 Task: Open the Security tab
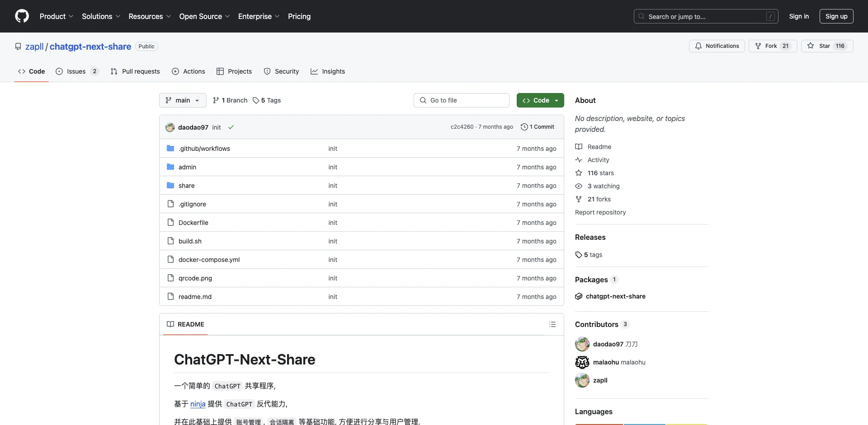(x=281, y=71)
